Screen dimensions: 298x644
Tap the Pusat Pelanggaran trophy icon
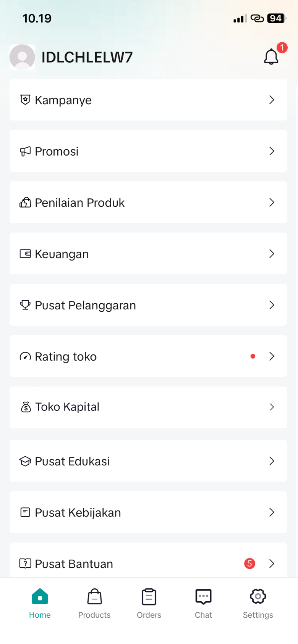coord(25,305)
